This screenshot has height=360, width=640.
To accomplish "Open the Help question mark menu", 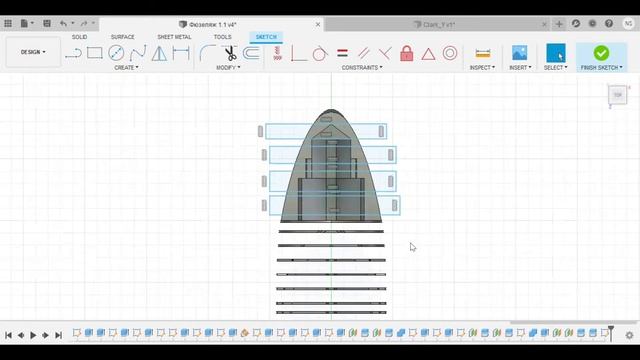I will click(x=609, y=24).
